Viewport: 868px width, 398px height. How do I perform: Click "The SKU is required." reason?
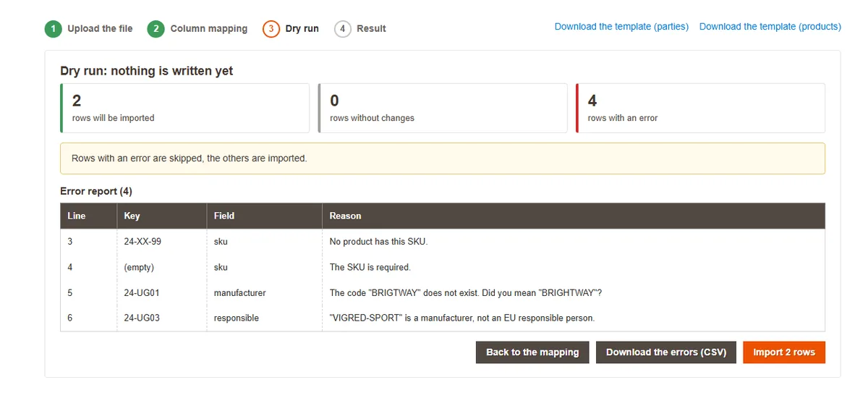point(370,267)
